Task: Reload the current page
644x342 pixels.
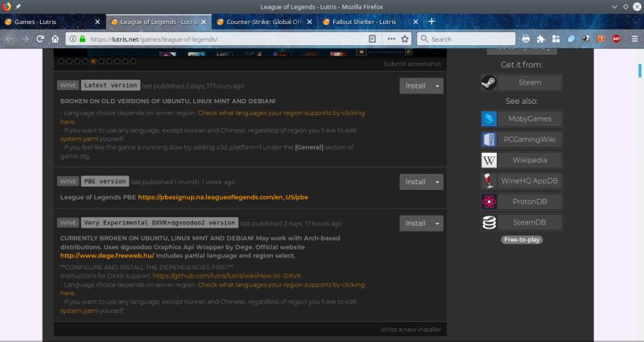Action: point(39,39)
